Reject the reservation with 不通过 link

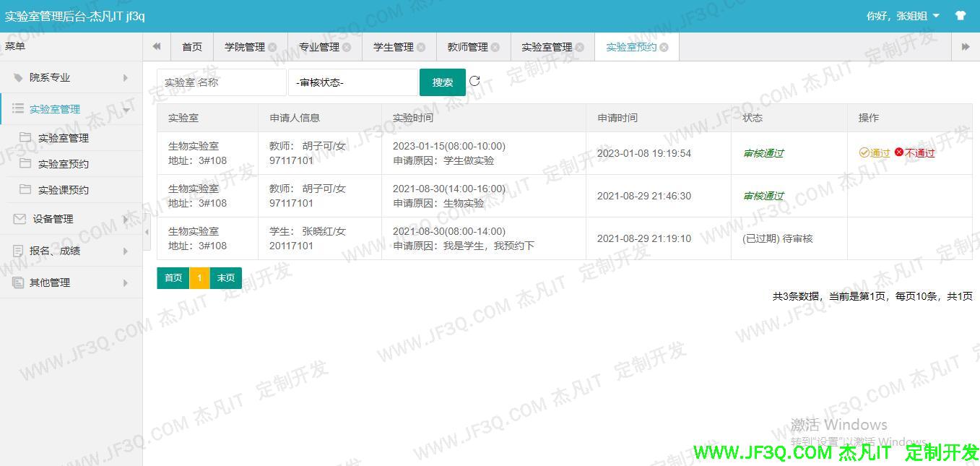click(x=915, y=153)
